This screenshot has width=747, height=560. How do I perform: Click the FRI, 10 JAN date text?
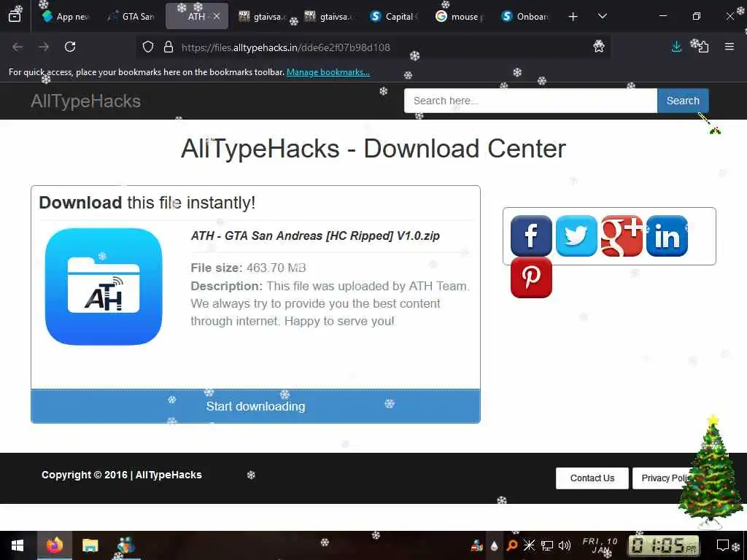pyautogui.click(x=600, y=545)
